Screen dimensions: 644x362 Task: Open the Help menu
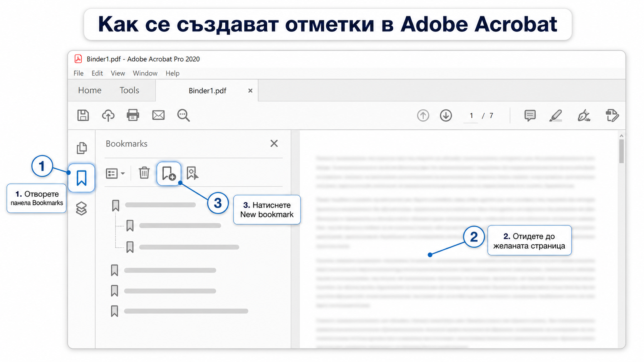[x=173, y=73]
